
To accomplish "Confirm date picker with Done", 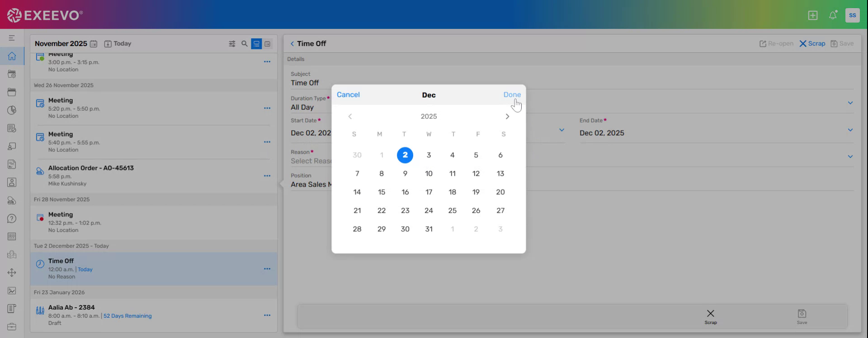I will point(512,95).
